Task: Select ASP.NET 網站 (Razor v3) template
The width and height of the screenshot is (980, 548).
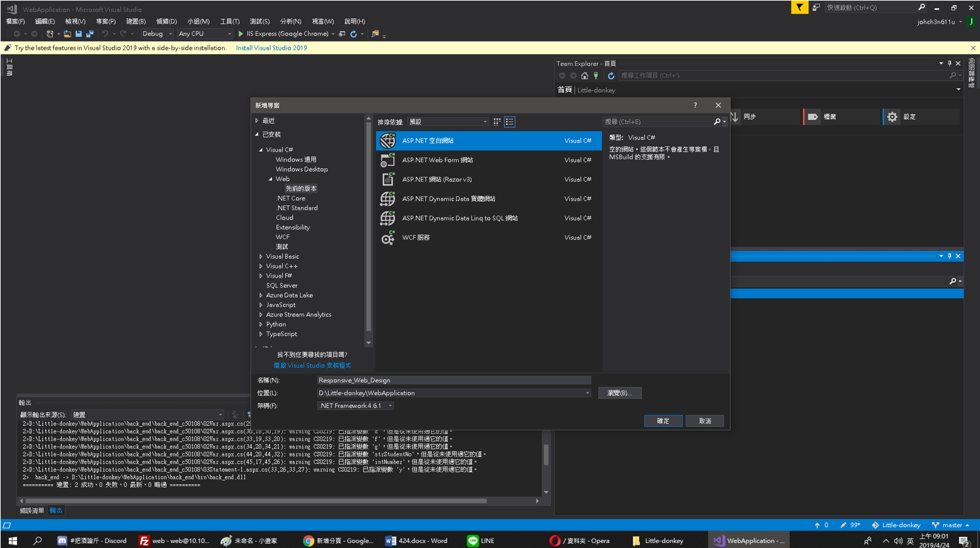Action: tap(489, 180)
